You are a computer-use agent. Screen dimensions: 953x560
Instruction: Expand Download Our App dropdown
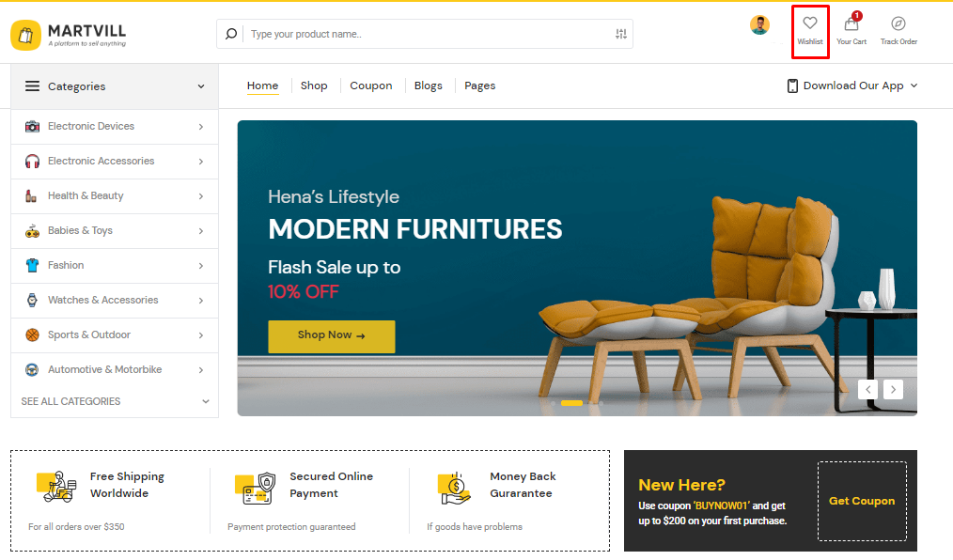click(851, 86)
